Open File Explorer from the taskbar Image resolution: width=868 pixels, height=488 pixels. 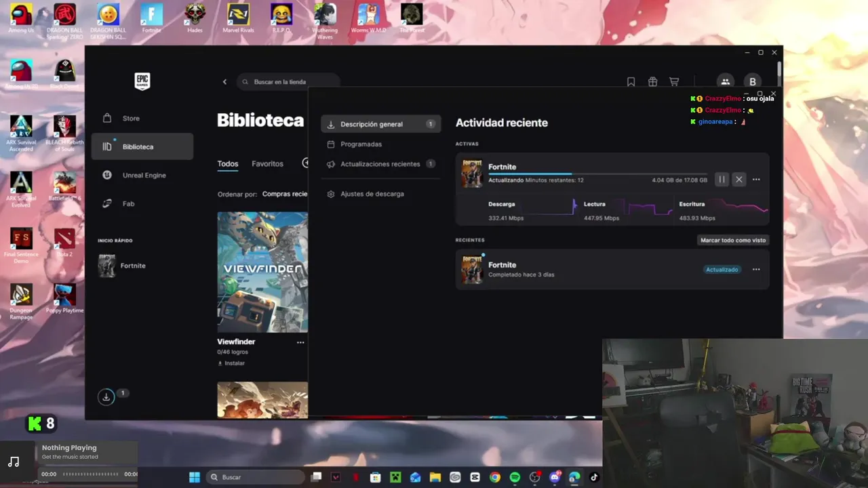click(435, 477)
